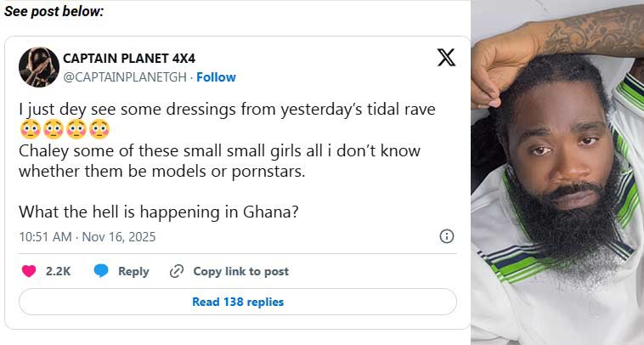Viewport: 644px width, 345px height.
Task: Click the copy link chain icon
Action: [x=177, y=271]
